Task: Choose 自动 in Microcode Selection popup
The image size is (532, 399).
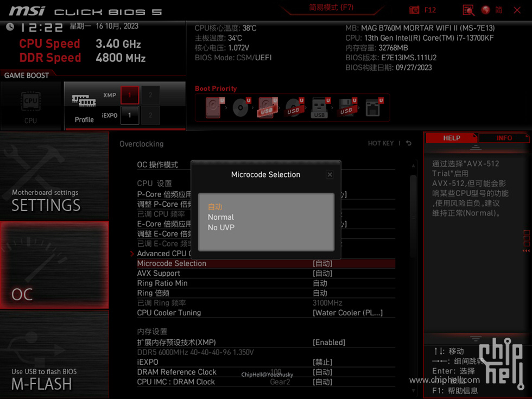Action: (215, 207)
